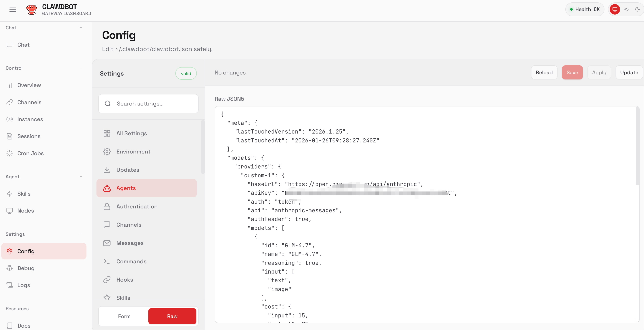
Task: Click the Clawdbot lobster logo
Action: pos(32,10)
